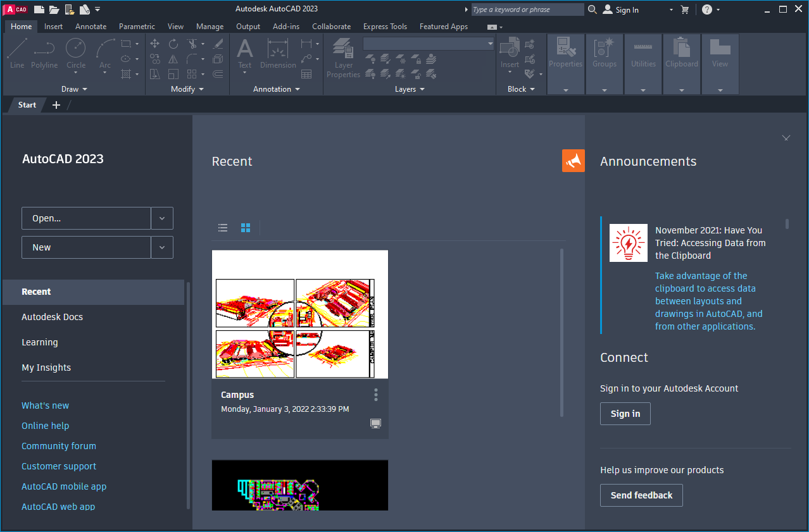Click the keyword search input field
809x532 pixels.
click(528, 9)
